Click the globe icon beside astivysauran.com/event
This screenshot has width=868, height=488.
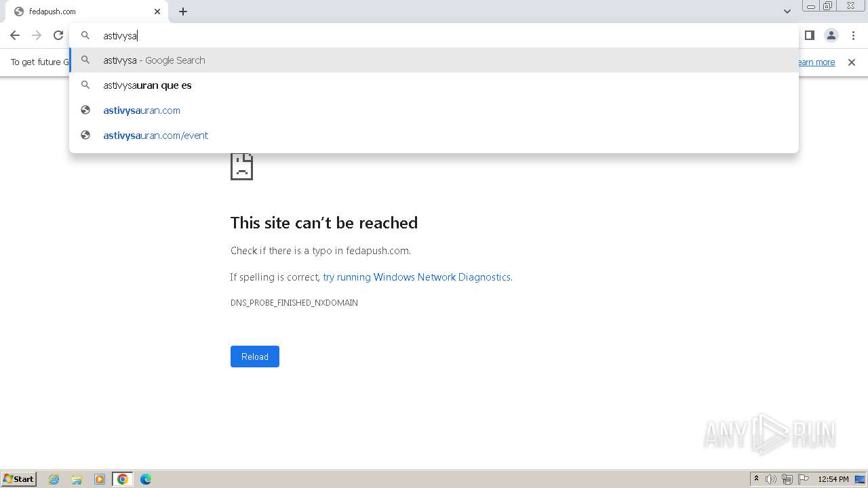[85, 135]
